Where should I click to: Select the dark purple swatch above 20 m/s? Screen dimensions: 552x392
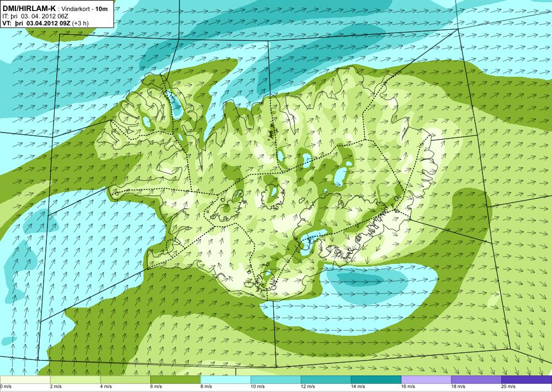pyautogui.click(x=527, y=380)
